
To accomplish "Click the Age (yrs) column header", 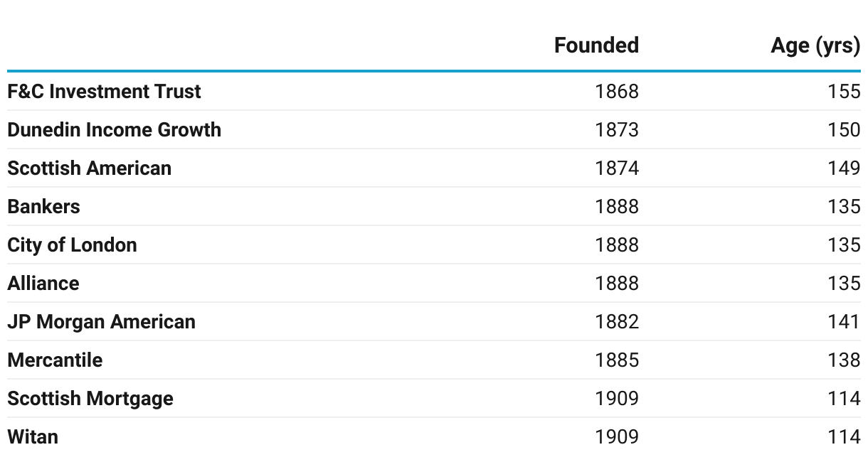I will click(815, 45).
